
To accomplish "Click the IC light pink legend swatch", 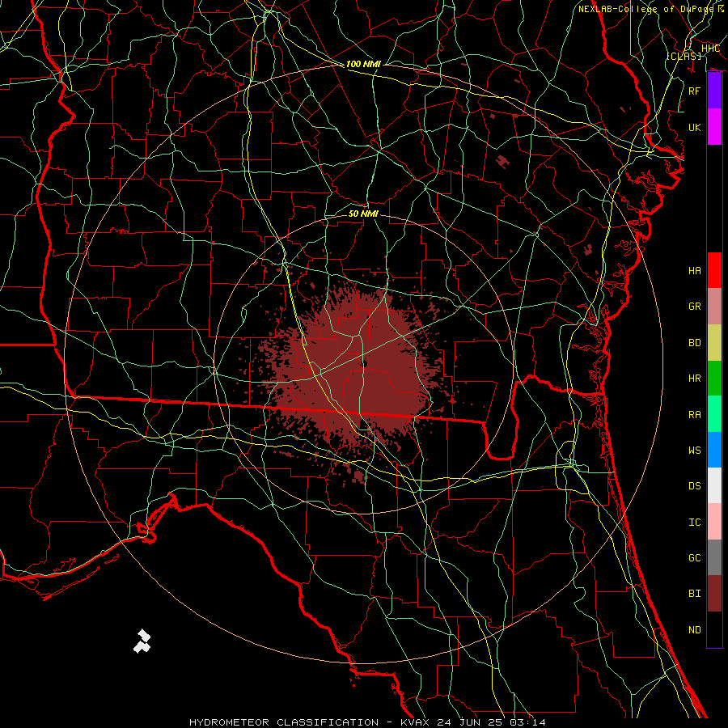I will point(714,522).
